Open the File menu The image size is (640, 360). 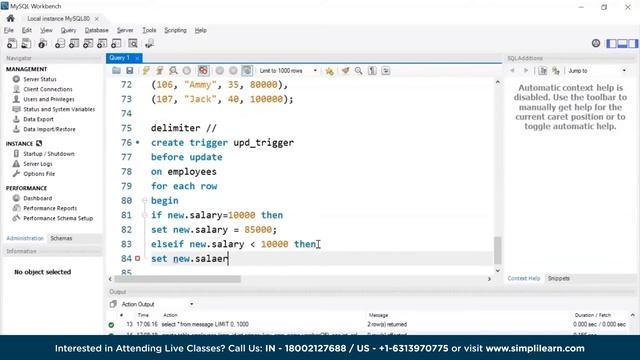pos(9,30)
